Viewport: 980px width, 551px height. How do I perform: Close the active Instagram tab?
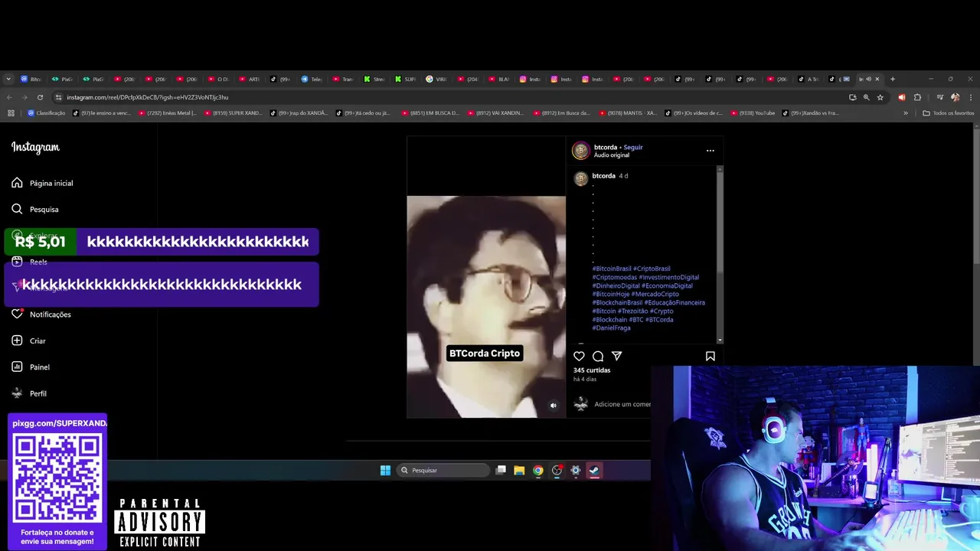[x=877, y=79]
